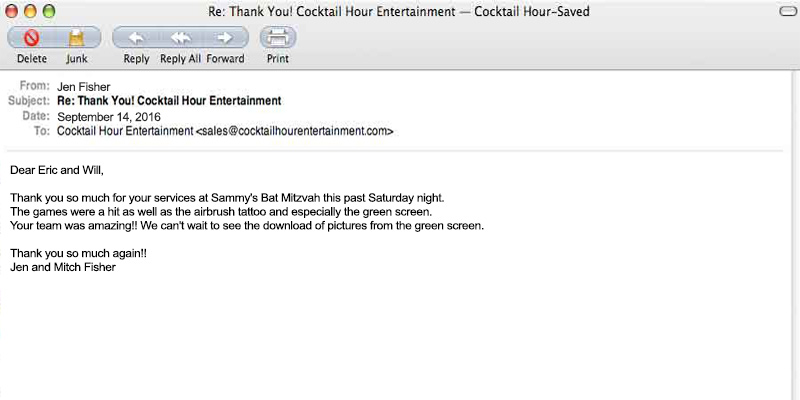Viewport: 800px width, 400px height.
Task: Toggle toolbar with top-right pill button
Action: tap(786, 11)
